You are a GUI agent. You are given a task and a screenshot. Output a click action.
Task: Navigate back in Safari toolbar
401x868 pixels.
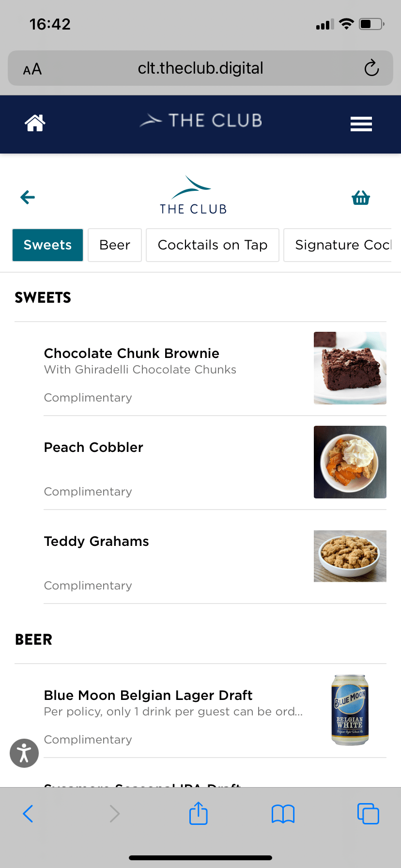pyautogui.click(x=28, y=814)
